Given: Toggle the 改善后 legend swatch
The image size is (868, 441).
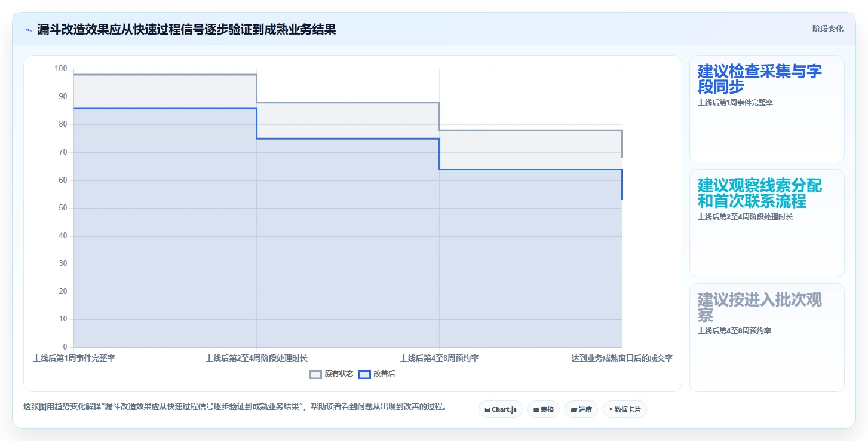Looking at the screenshot, I should point(364,375).
